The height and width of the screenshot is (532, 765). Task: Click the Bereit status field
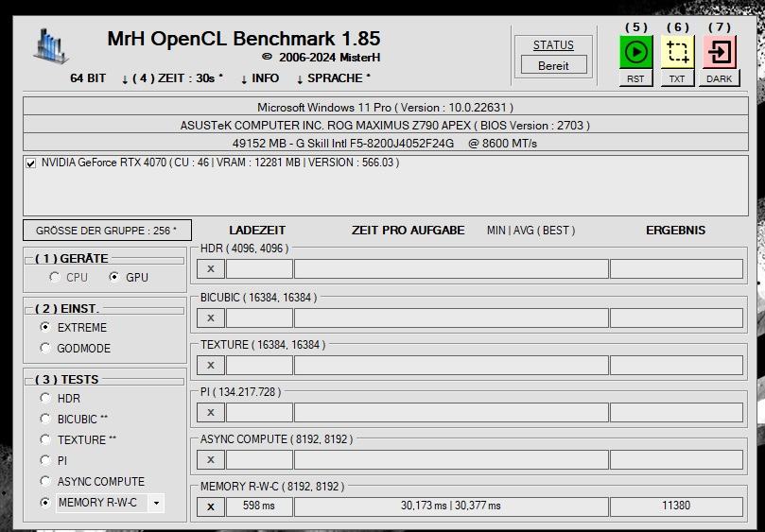click(x=554, y=65)
